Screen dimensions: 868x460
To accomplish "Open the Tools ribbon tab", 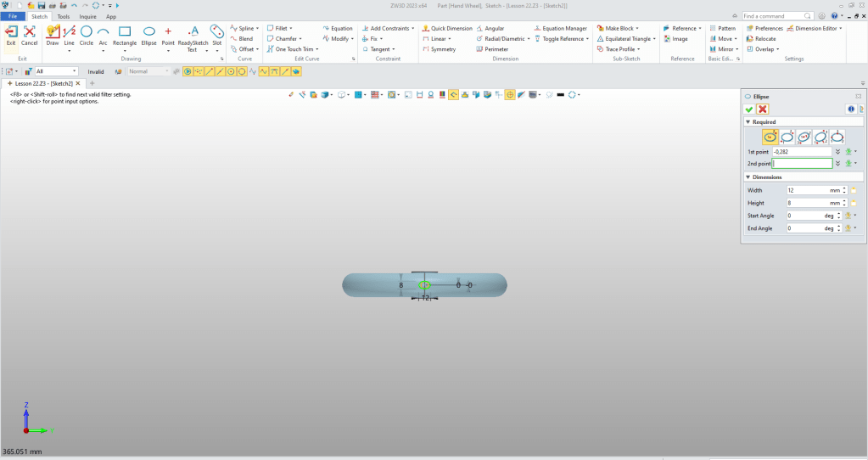I will point(64,16).
